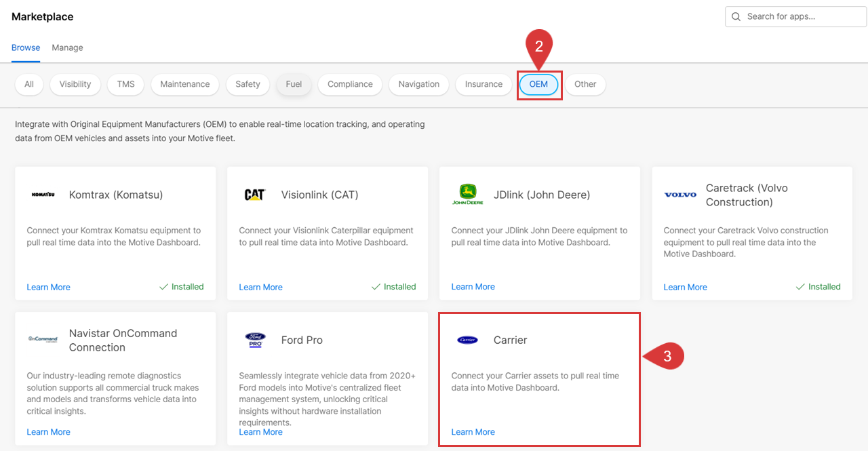868x451 pixels.
Task: Click Learn More under Ford Pro
Action: click(260, 432)
